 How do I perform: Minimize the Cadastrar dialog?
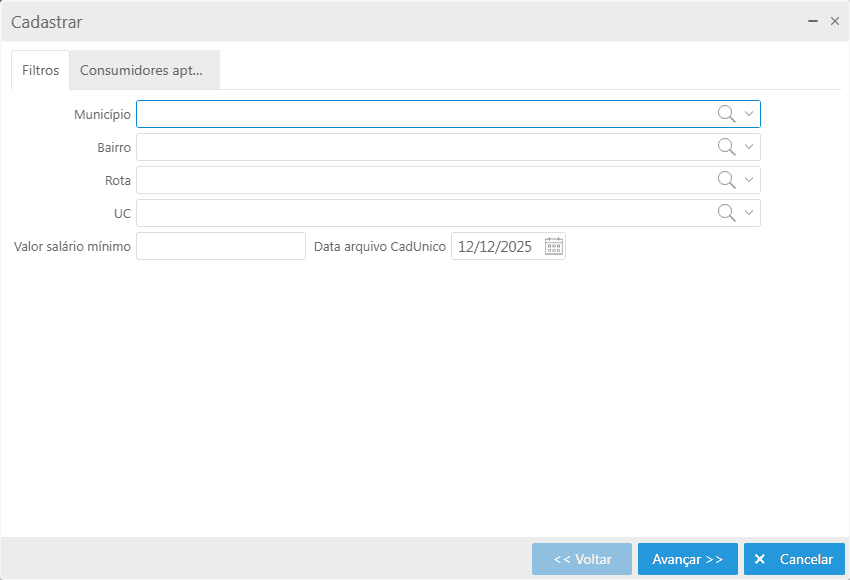813,21
